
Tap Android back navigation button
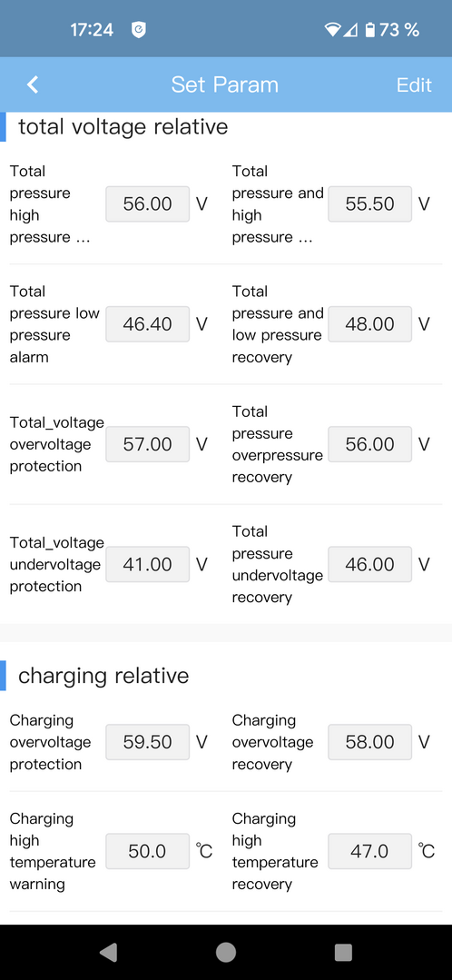(x=108, y=952)
